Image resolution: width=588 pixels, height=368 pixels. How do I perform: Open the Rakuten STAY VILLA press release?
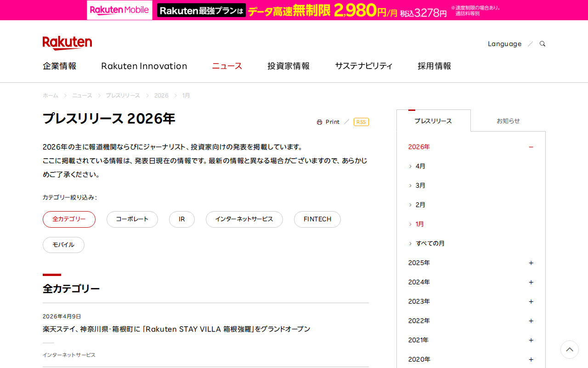coord(176,329)
